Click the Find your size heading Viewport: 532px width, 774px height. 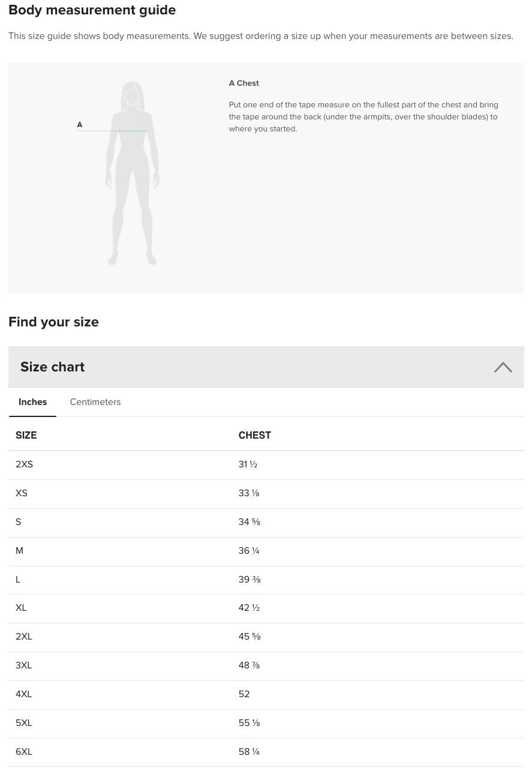pyautogui.click(x=53, y=322)
